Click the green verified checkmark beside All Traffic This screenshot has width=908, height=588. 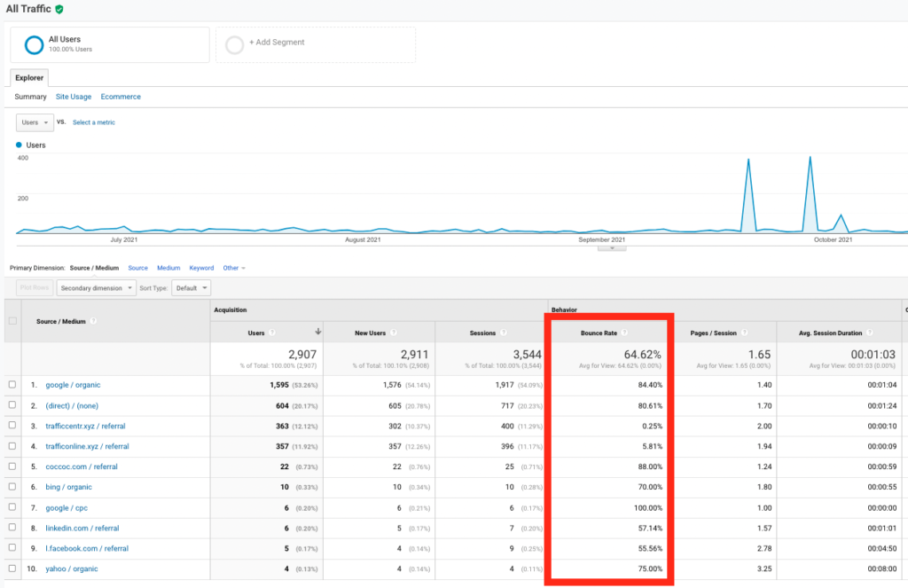[x=59, y=7]
